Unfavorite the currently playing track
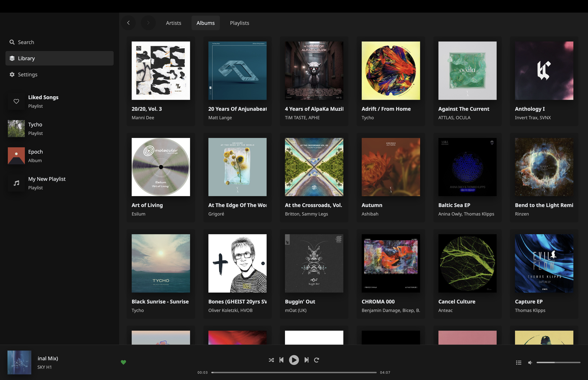Image resolution: width=588 pixels, height=380 pixels. tap(123, 362)
